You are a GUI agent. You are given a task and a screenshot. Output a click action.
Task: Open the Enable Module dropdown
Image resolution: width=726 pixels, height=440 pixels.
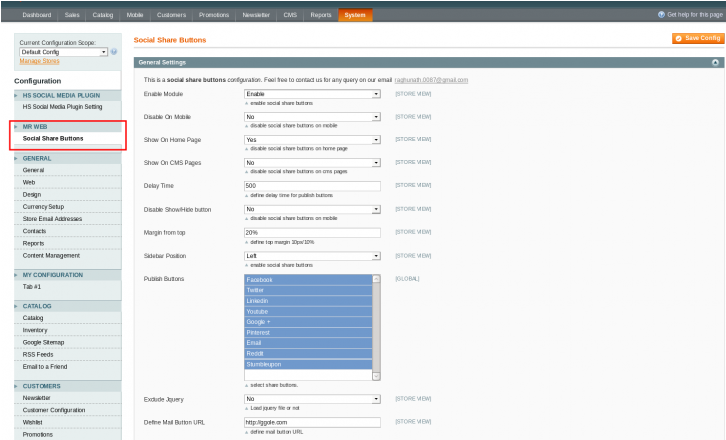coord(312,93)
